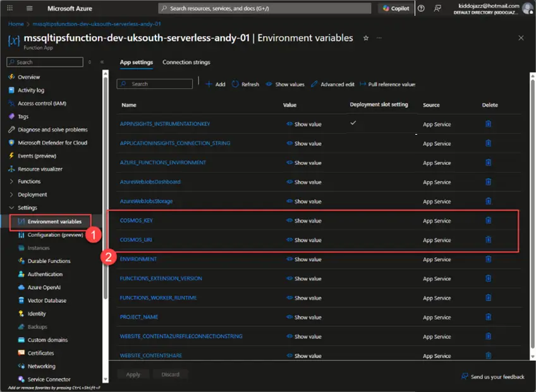This screenshot has width=536, height=392.
Task: Delete the COSMOS_KEY setting
Action: click(488, 220)
